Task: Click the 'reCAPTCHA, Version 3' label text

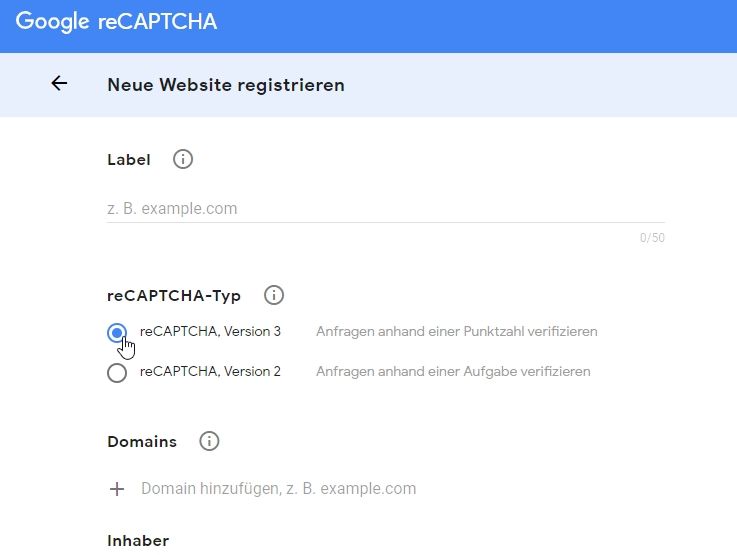Action: [x=210, y=331]
